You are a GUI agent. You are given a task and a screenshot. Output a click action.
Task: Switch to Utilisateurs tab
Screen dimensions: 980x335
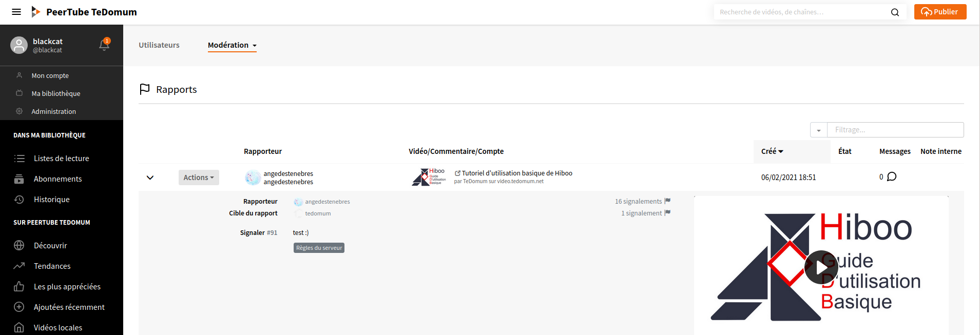(x=159, y=45)
